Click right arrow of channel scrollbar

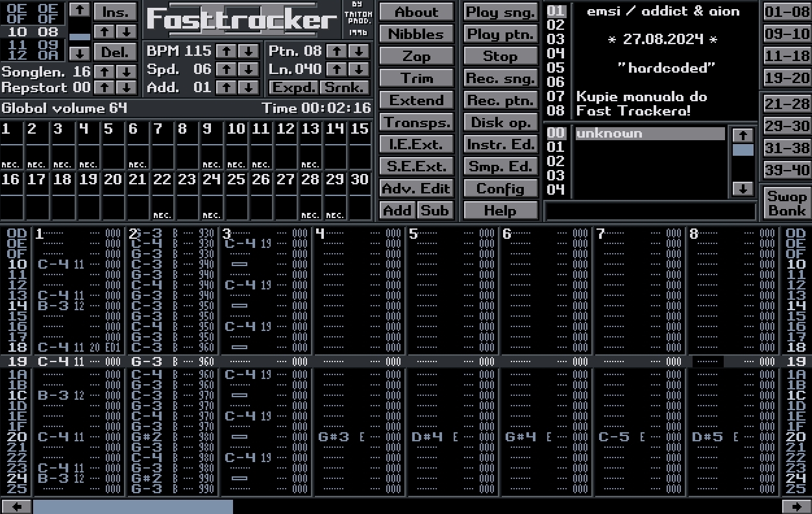pos(795,506)
